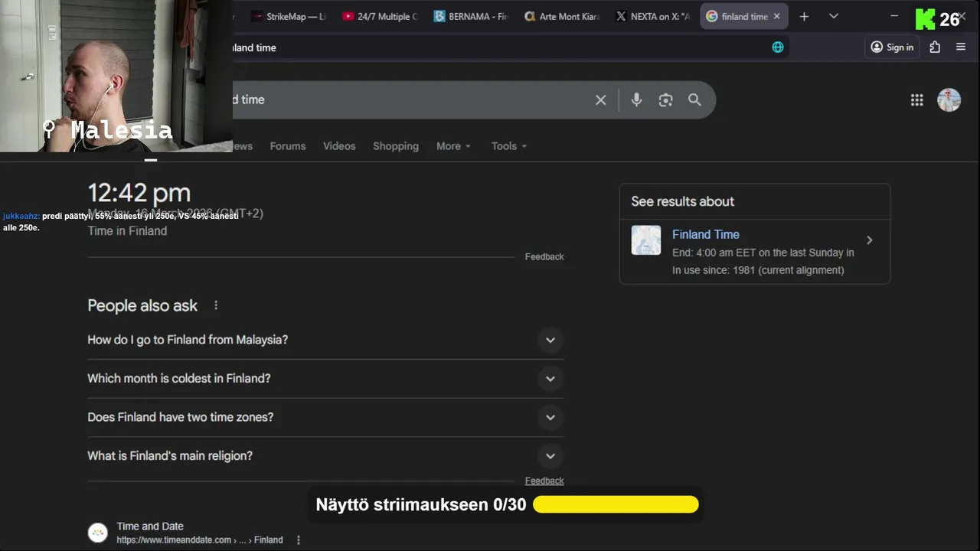Open the timeanddate.com URL breadcrumb
This screenshot has height=551, width=980.
(199, 540)
